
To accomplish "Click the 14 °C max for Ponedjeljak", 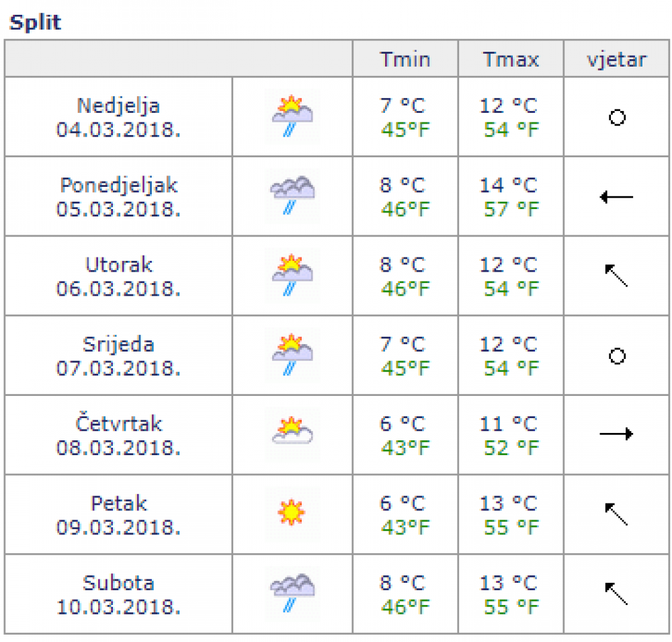I will click(508, 186).
